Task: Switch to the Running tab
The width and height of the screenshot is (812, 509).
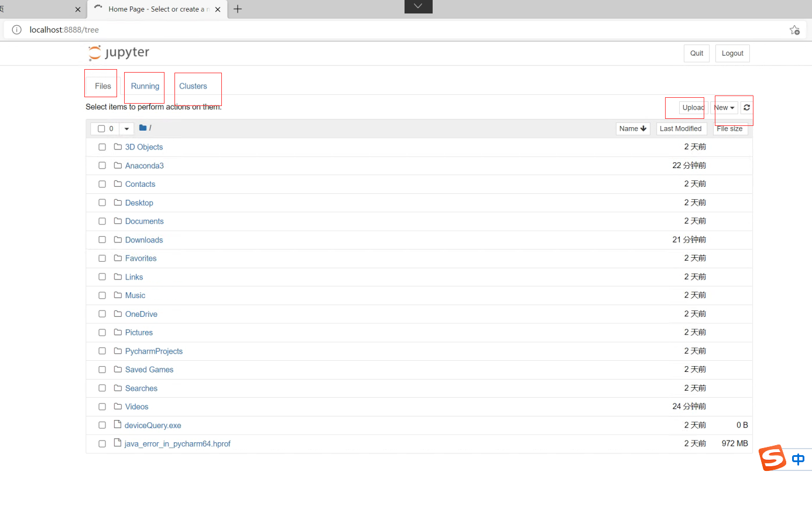Action: (145, 86)
